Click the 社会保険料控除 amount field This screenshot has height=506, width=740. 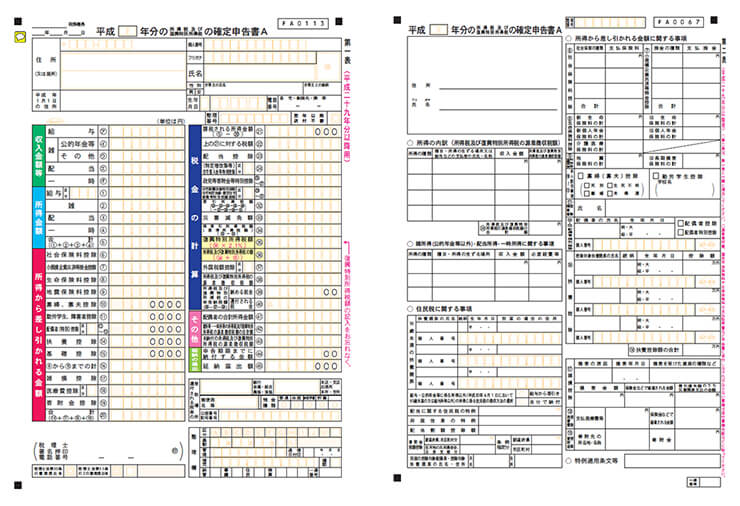click(146, 255)
